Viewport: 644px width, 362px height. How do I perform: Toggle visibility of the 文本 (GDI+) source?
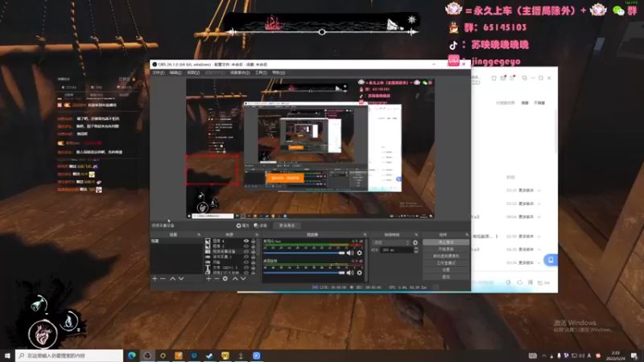tap(246, 268)
